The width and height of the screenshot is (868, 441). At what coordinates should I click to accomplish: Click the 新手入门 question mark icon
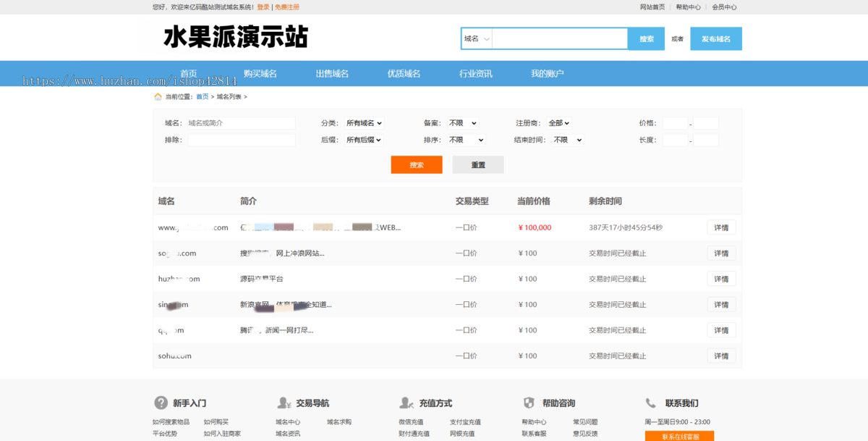161,403
